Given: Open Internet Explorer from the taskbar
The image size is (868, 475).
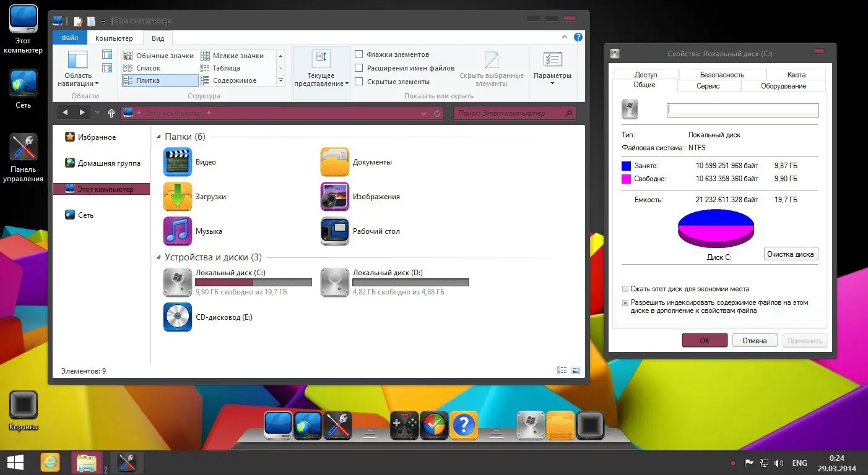Looking at the screenshot, I should (50, 462).
